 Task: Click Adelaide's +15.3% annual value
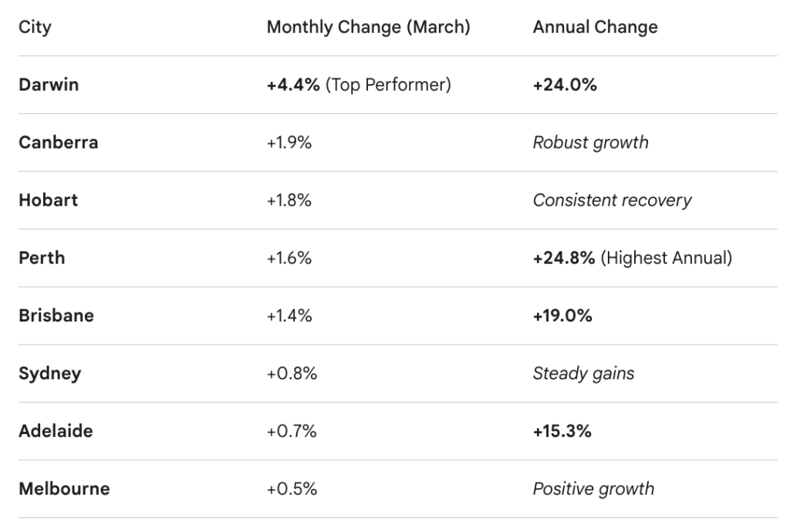[562, 431]
